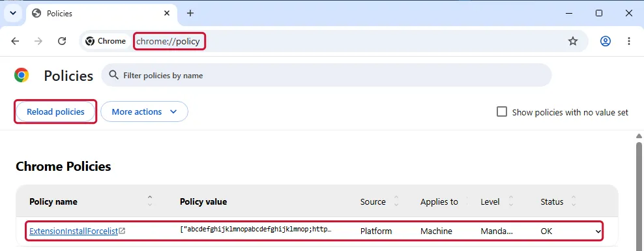644x251 pixels.
Task: Expand the ExtensionInstallForcelist row chevron
Action: pos(598,231)
